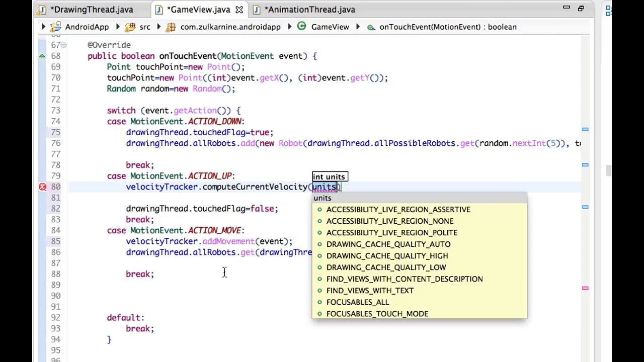Click the 'default:' label on line 92
The height and width of the screenshot is (362, 644).
click(x=126, y=317)
